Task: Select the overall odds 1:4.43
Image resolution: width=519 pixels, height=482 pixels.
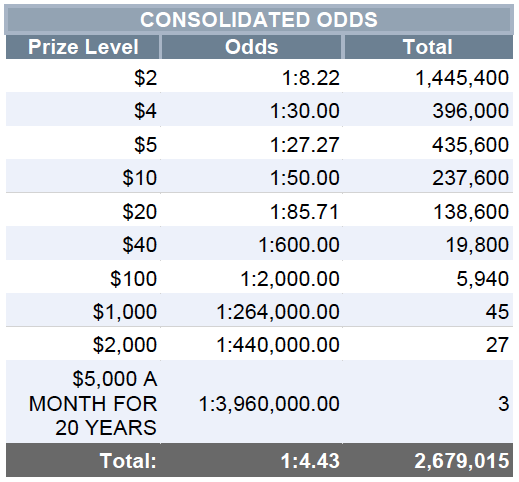Action: click(x=310, y=461)
